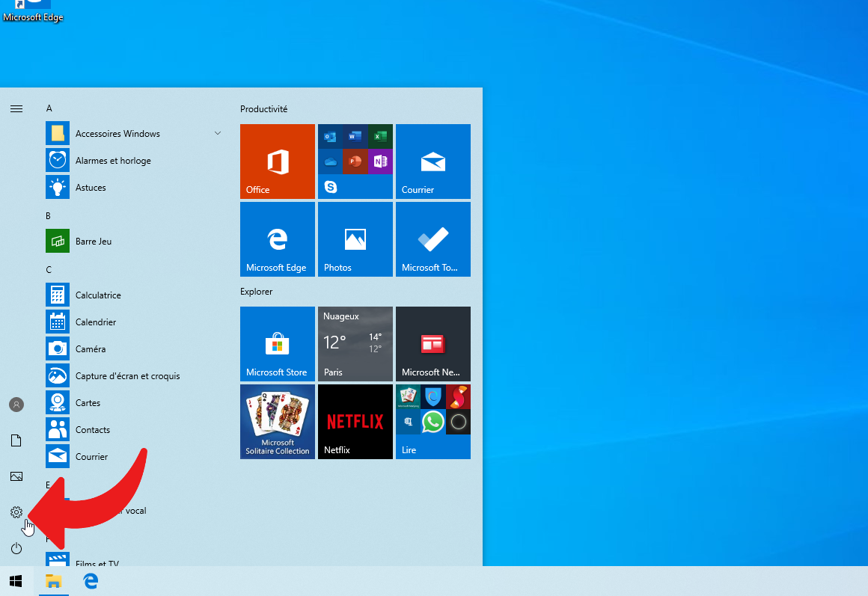This screenshot has height=596, width=868.
Task: Open File Explorer from taskbar
Action: click(53, 581)
